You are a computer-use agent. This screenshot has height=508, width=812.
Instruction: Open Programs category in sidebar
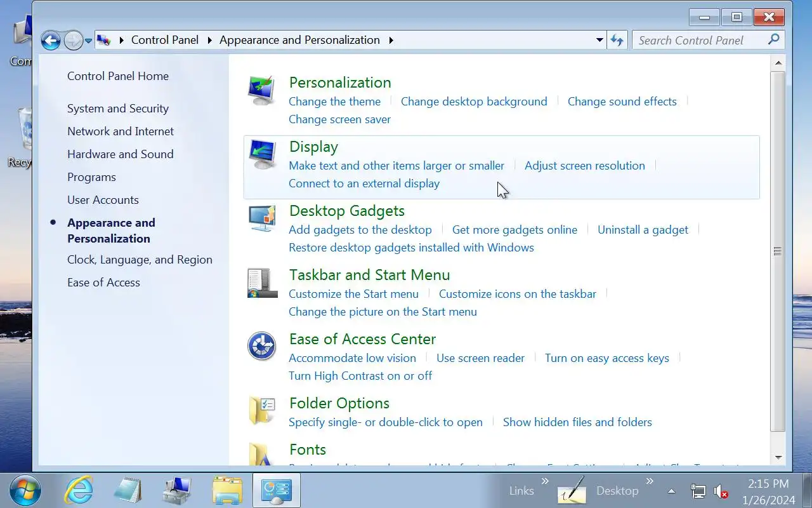click(91, 177)
